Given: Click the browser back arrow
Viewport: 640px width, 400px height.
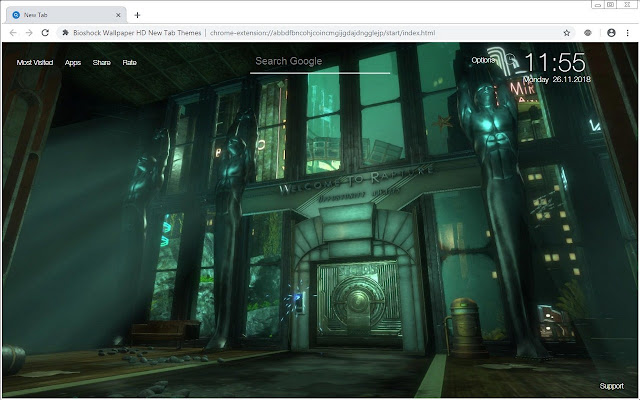Looking at the screenshot, I should (x=13, y=33).
